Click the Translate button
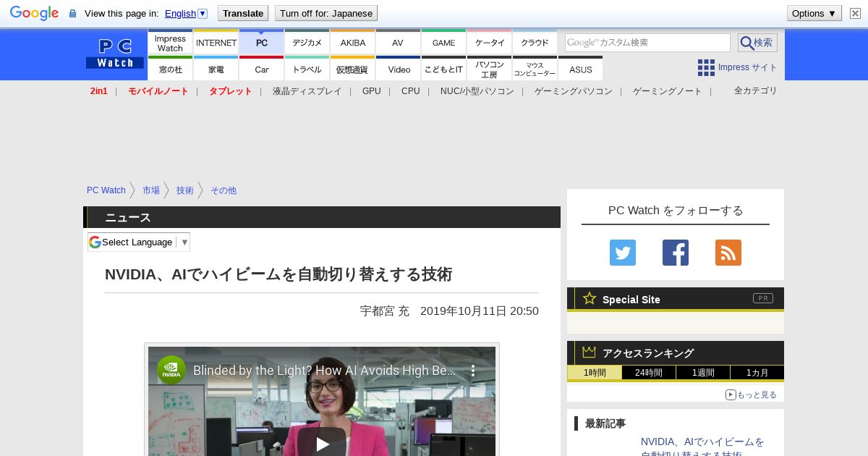Image resolution: width=868 pixels, height=456 pixels. click(x=243, y=13)
